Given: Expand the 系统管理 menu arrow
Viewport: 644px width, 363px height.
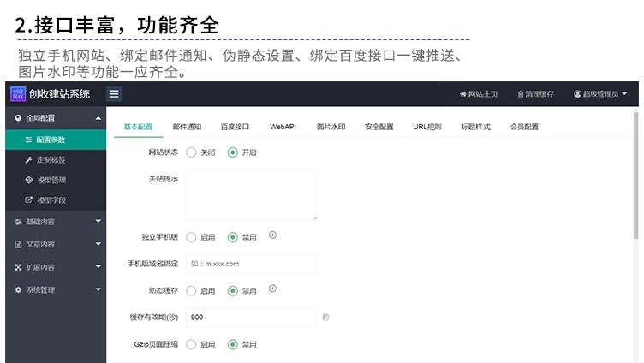Looking at the screenshot, I should click(x=98, y=289).
